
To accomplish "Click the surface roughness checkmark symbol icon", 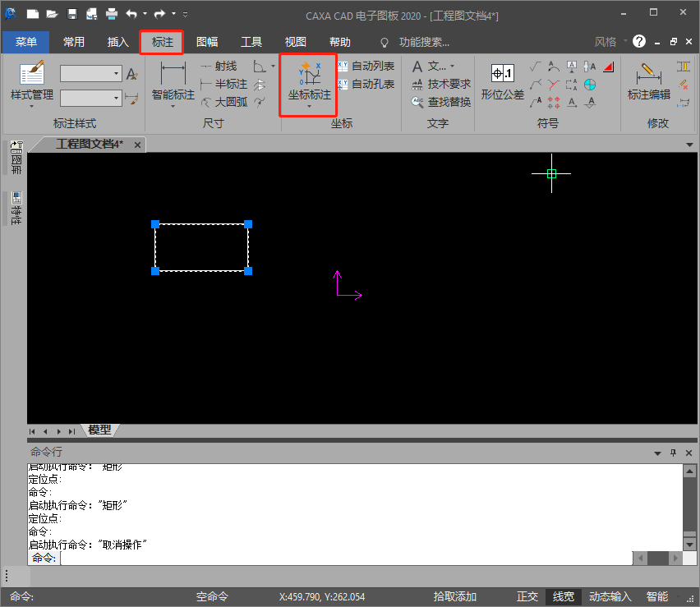I will pos(535,67).
